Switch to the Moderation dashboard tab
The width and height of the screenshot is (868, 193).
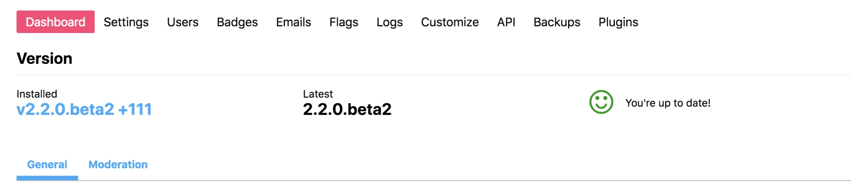pyautogui.click(x=118, y=165)
